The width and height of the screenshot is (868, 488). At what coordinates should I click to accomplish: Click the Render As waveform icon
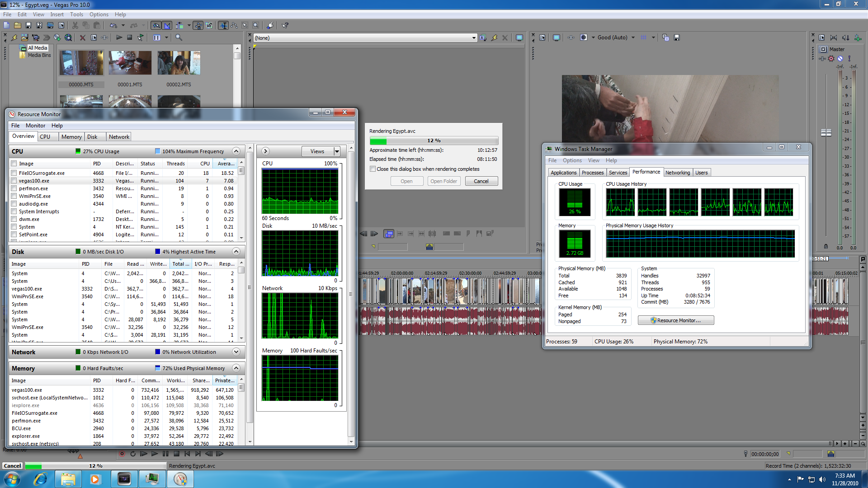tap(50, 25)
